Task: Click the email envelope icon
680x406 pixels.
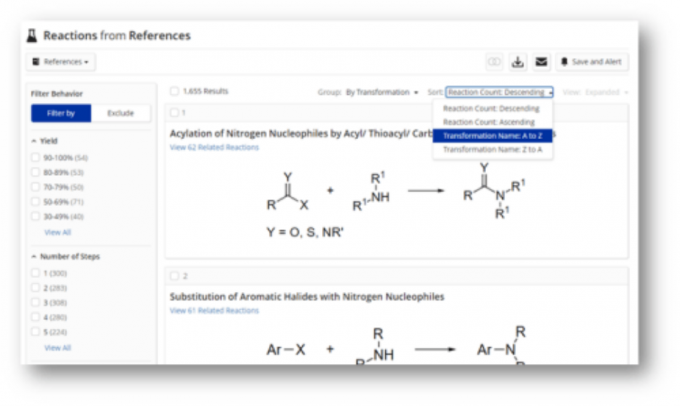Action: point(541,62)
